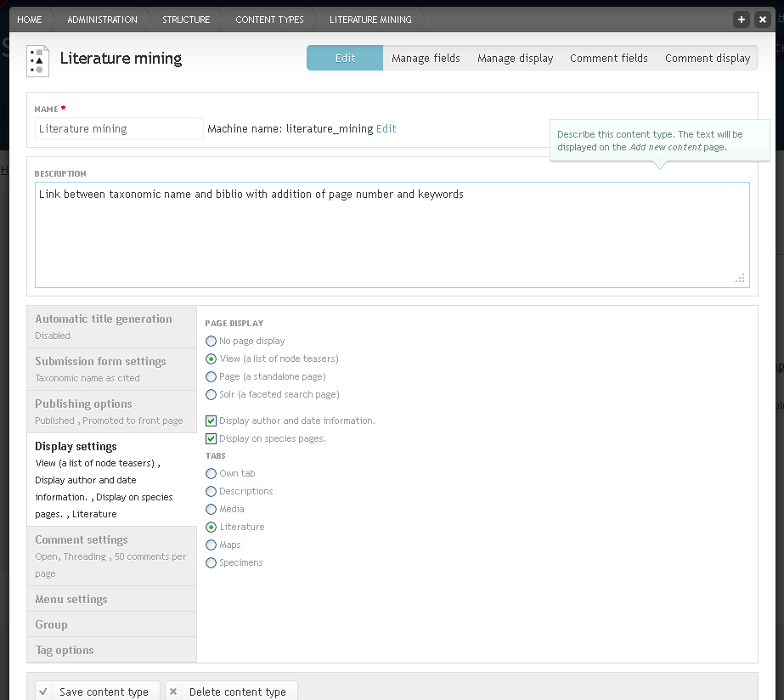Switch to the Manage fields tab
784x700 pixels.
[x=426, y=58]
